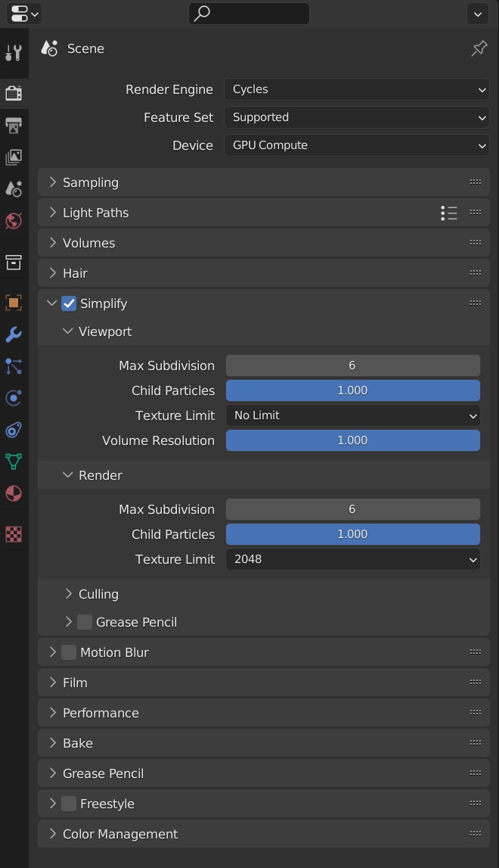Open the header options dropdown arrow
The height and width of the screenshot is (868, 499).
coord(477,14)
